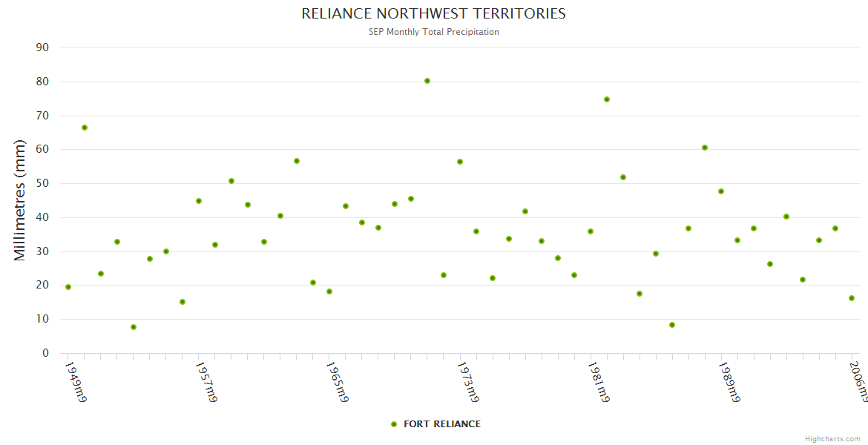Viewport: 868px width, 445px height.
Task: Click the 1973m9 x-axis label
Action: 469,382
